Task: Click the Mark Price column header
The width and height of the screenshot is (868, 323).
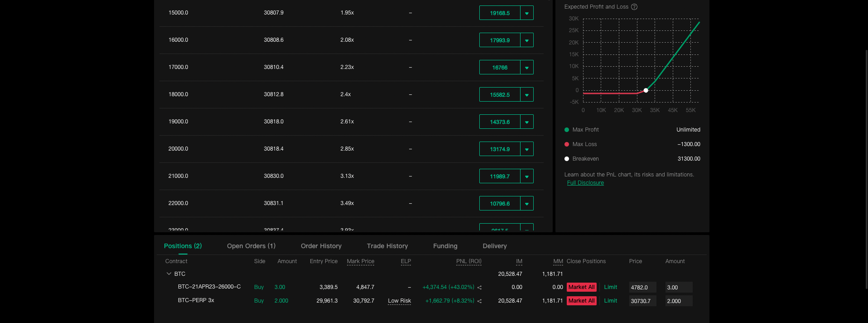Action: [361, 261]
